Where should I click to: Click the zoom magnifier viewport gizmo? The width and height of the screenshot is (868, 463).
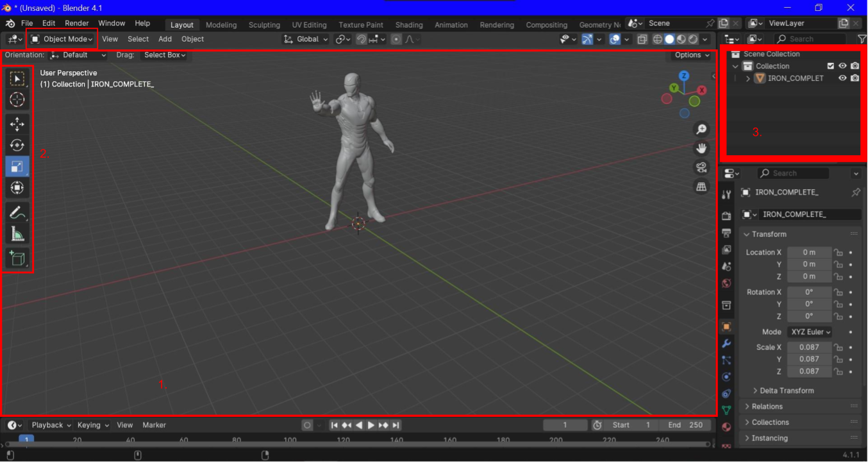(x=701, y=130)
